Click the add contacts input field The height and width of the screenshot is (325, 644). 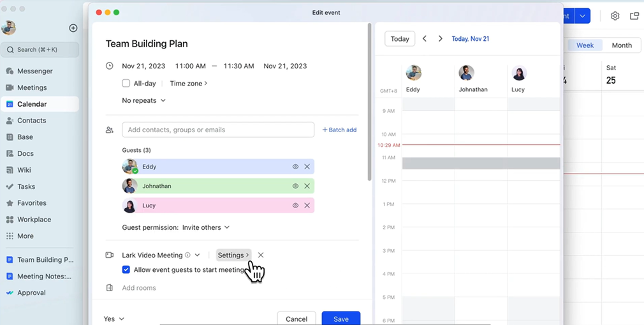click(x=218, y=130)
